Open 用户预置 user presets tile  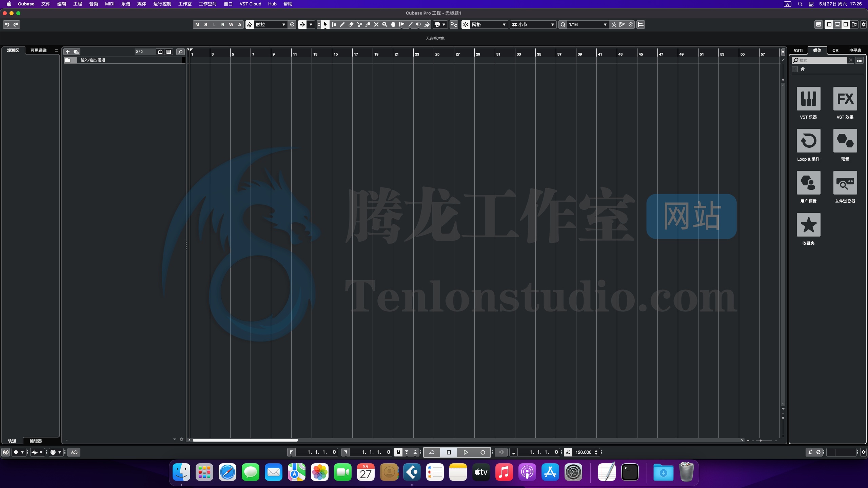[x=808, y=183]
